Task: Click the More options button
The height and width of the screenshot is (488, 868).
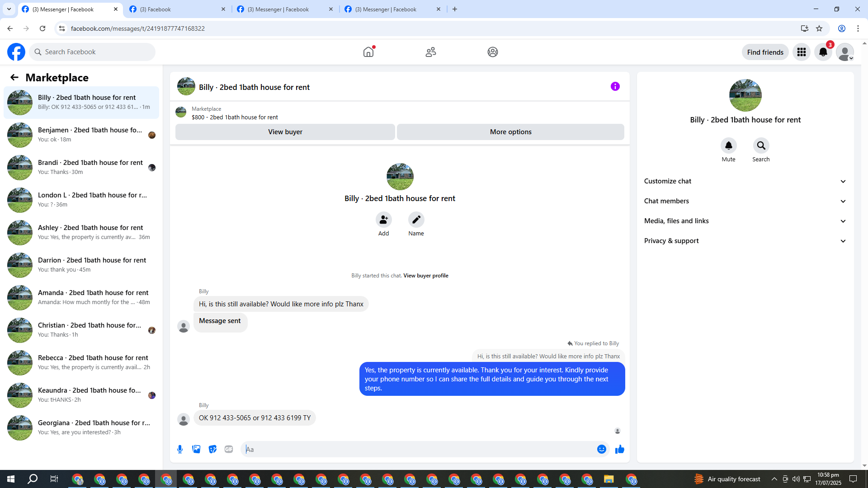Action: pyautogui.click(x=511, y=132)
